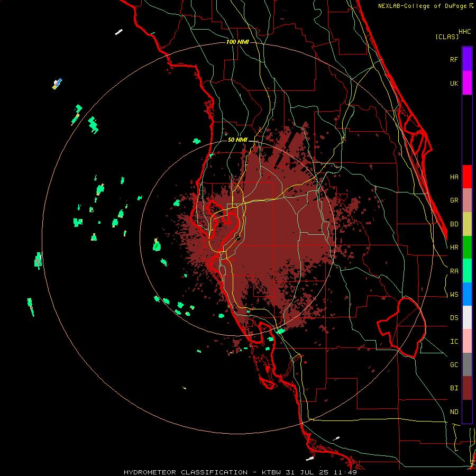Click the '50 NMI' range ring label
Viewport: 476px width, 476px height.
(x=237, y=140)
